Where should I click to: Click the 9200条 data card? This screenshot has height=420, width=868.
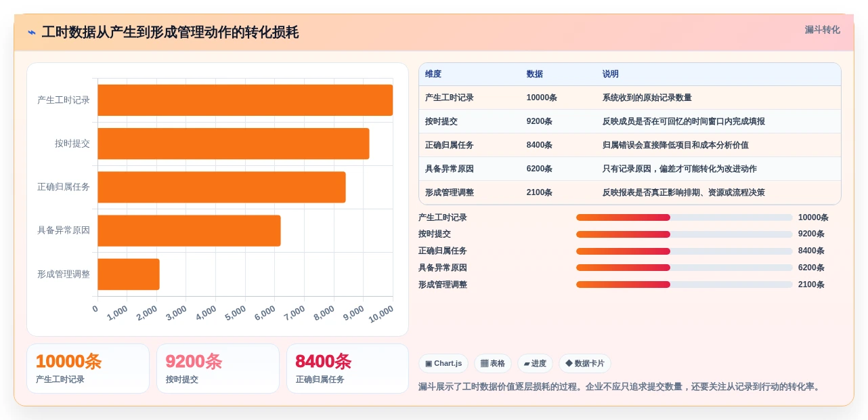tap(218, 369)
